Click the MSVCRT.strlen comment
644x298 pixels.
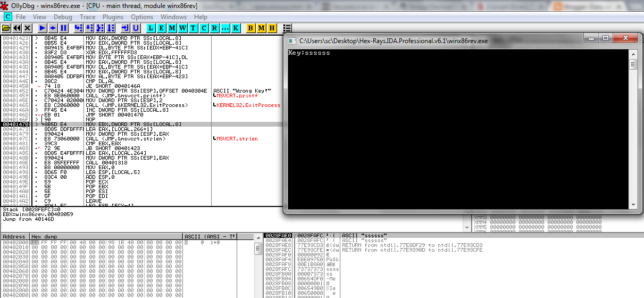pyautogui.click(x=237, y=138)
